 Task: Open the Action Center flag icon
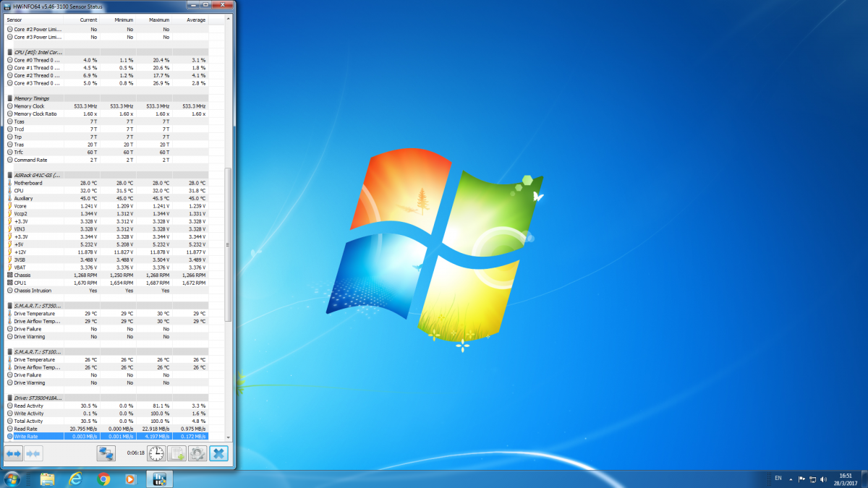coord(802,479)
